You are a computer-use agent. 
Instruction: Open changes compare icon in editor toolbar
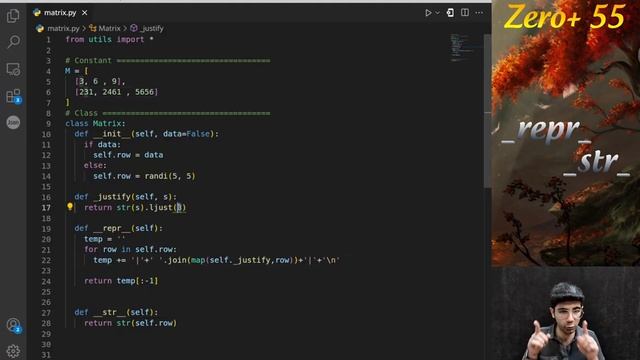pos(450,13)
